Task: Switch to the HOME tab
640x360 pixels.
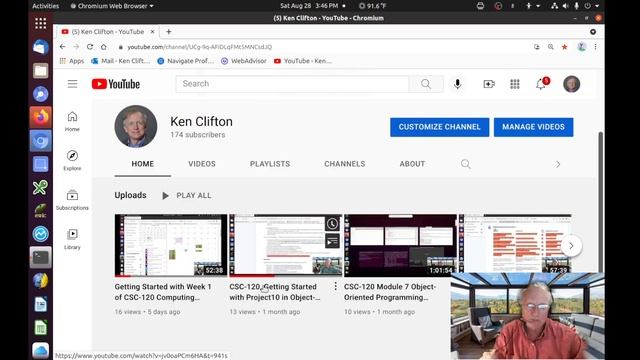Action: click(x=142, y=164)
